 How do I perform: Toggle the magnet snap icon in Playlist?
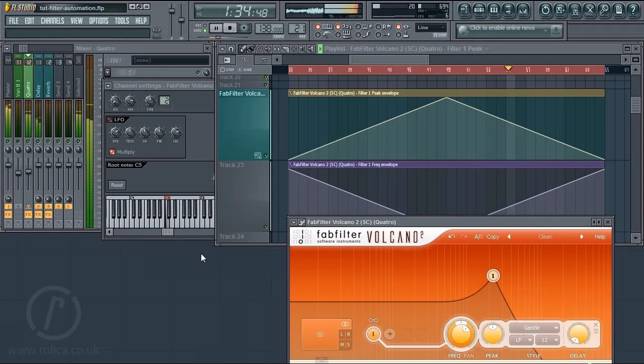231,49
